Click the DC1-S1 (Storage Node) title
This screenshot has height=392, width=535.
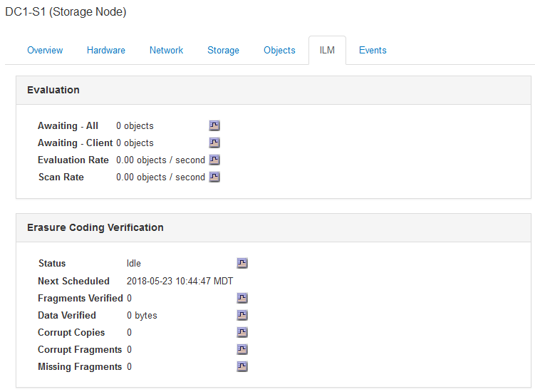pyautogui.click(x=66, y=12)
